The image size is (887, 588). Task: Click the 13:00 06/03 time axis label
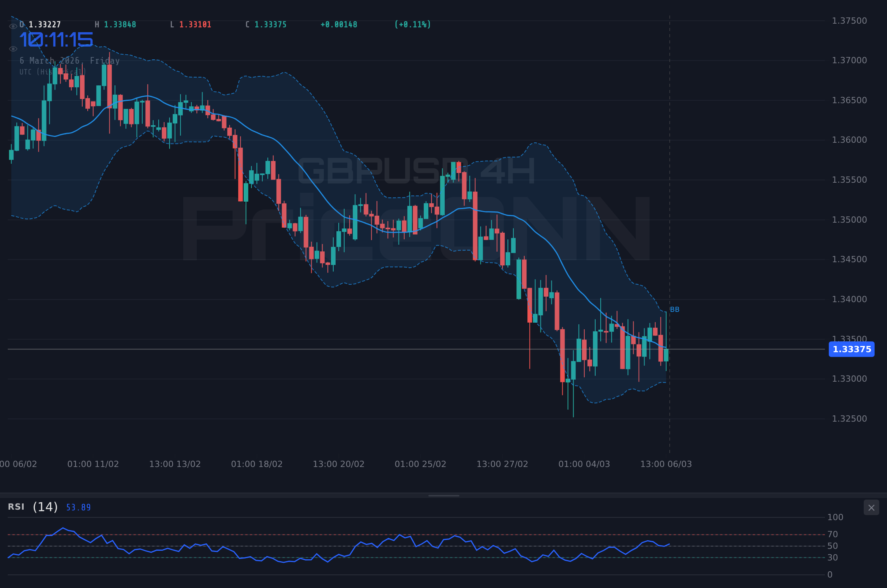(x=666, y=464)
